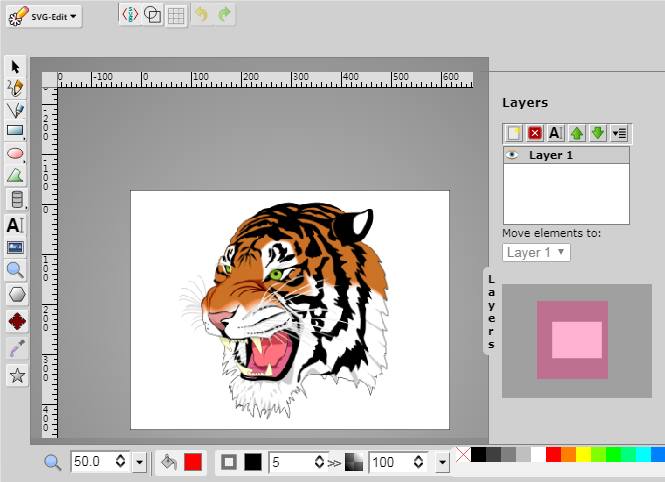This screenshot has width=665, height=482.
Task: Activate the Eyedropper tool
Action: tap(15, 347)
